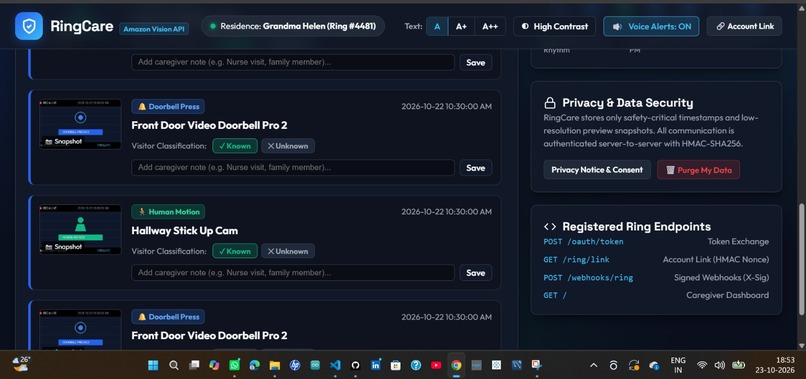Set text size to A++
The width and height of the screenshot is (806, 379).
tap(490, 26)
